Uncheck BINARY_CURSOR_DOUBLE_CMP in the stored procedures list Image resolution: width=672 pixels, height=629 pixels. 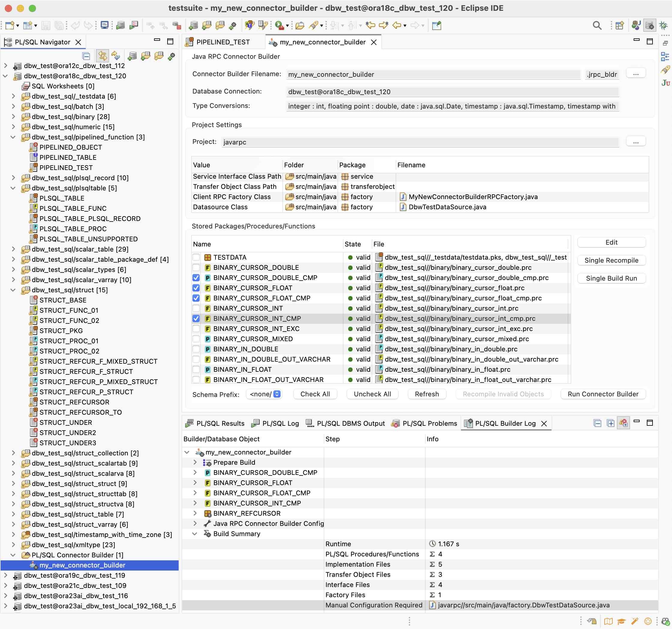pyautogui.click(x=196, y=278)
